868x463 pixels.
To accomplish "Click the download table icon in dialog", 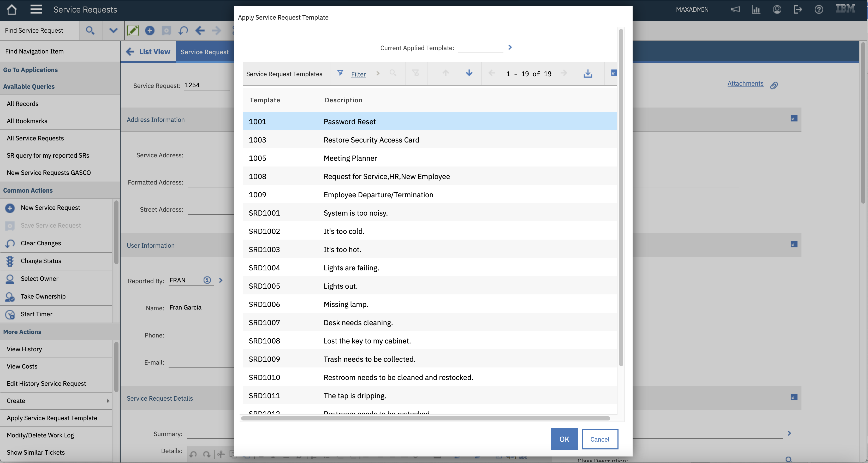I will pyautogui.click(x=588, y=73).
